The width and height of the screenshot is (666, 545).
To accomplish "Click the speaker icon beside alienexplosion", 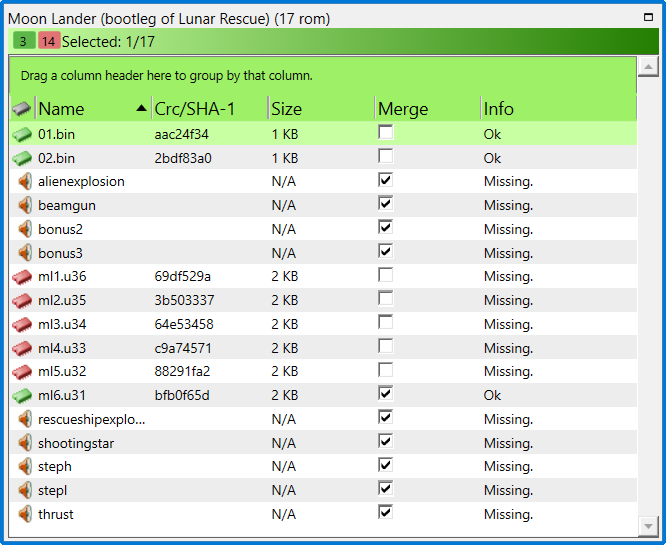I will (x=23, y=181).
